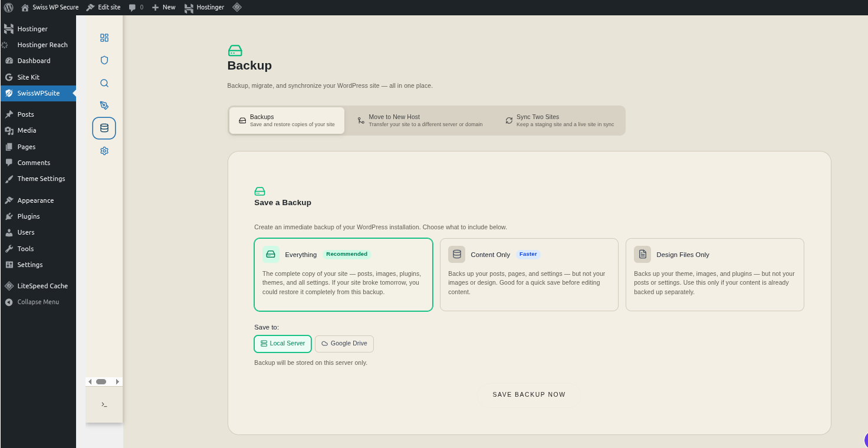Choose the Content Only backup option
Viewport: 868px width, 448px height.
(x=529, y=274)
